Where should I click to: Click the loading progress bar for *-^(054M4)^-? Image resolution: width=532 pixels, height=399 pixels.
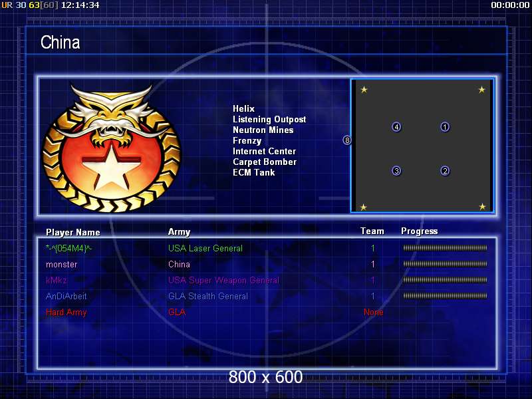[445, 248]
